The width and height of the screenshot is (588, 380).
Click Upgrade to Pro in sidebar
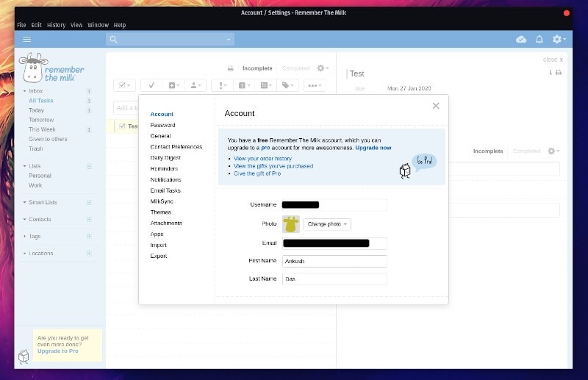58,351
